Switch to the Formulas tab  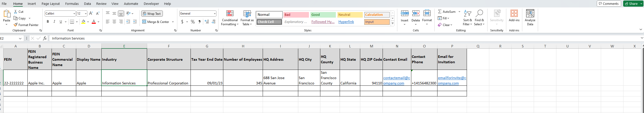point(72,4)
